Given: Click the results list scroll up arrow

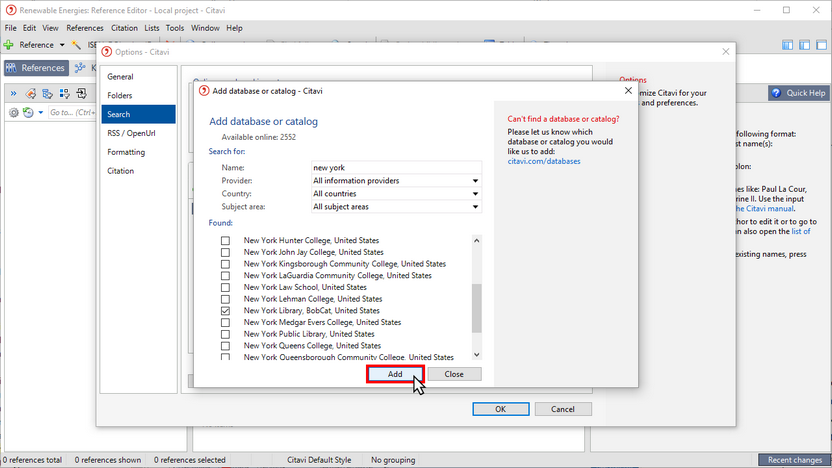Looking at the screenshot, I should click(476, 240).
